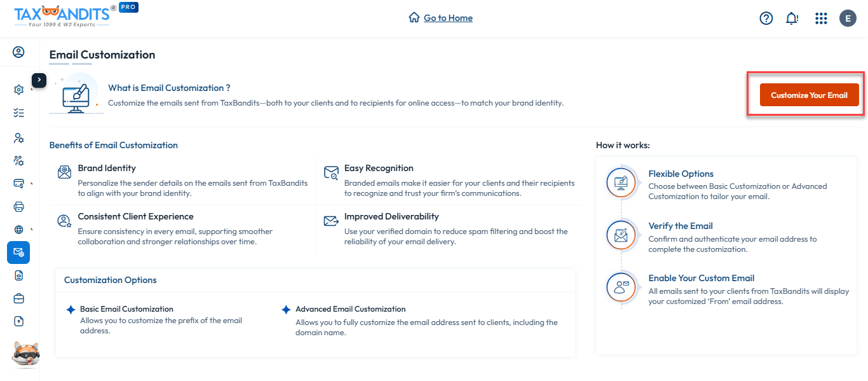
Task: Click the How it works heading
Action: pyautogui.click(x=623, y=145)
